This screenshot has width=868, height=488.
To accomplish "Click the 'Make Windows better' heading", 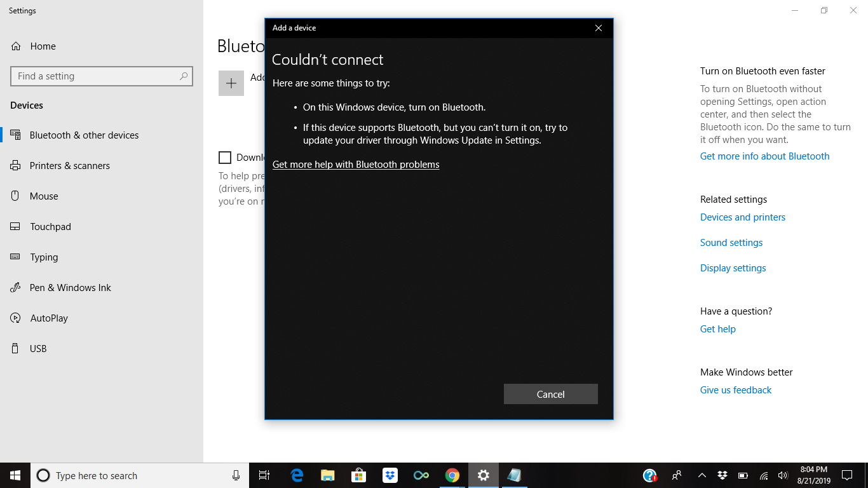I will 747,372.
